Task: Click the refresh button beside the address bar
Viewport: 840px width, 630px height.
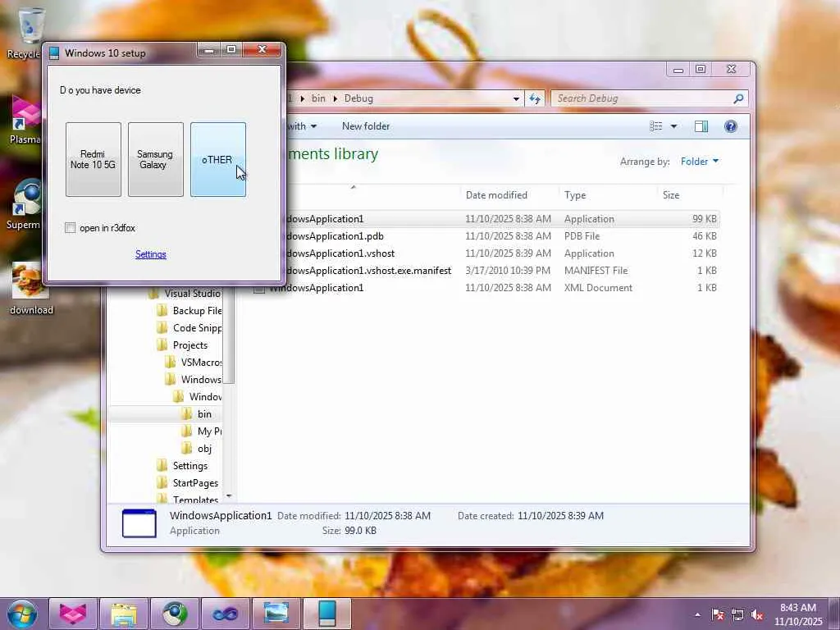Action: (535, 98)
